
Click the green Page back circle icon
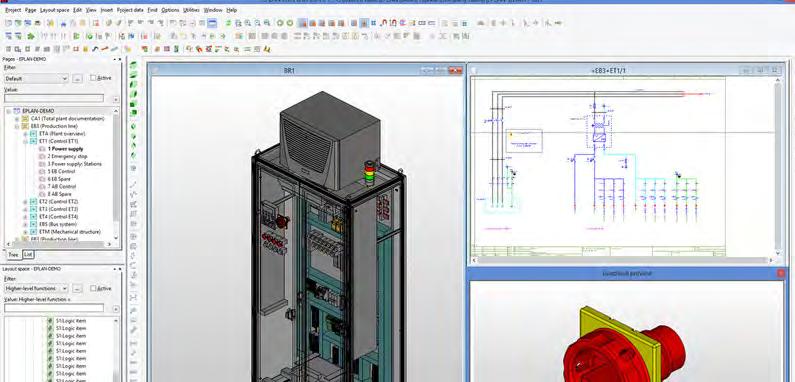click(x=281, y=23)
